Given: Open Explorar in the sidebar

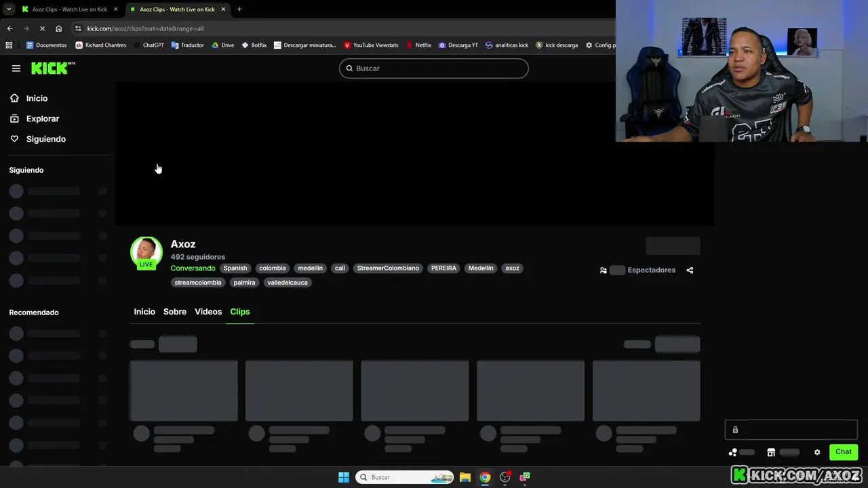Looking at the screenshot, I should (43, 119).
